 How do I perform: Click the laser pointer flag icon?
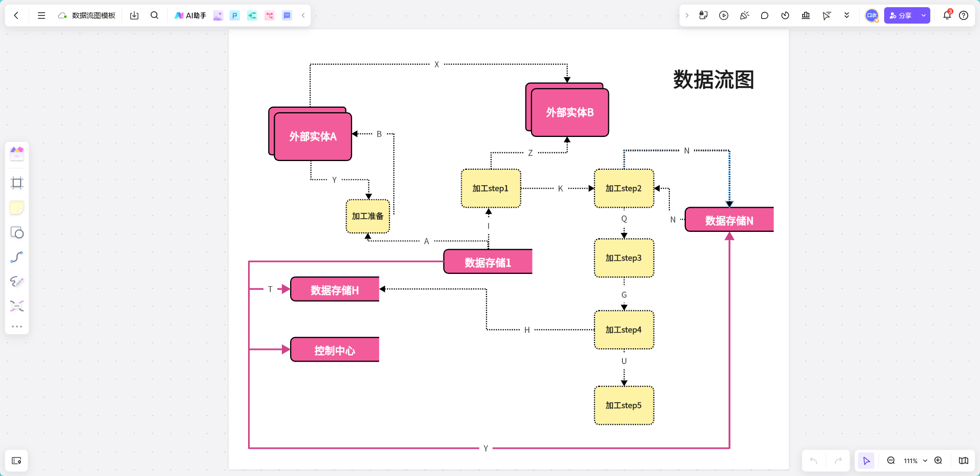tap(826, 15)
